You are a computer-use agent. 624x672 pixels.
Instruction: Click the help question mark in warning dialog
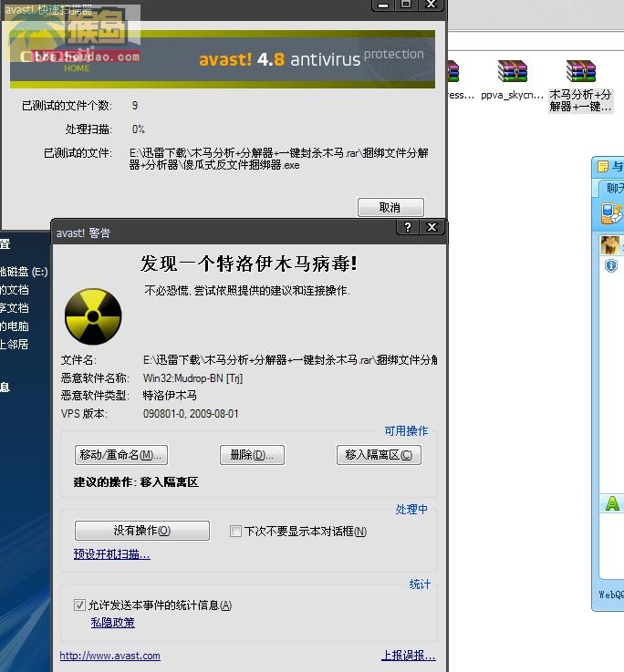pos(408,227)
